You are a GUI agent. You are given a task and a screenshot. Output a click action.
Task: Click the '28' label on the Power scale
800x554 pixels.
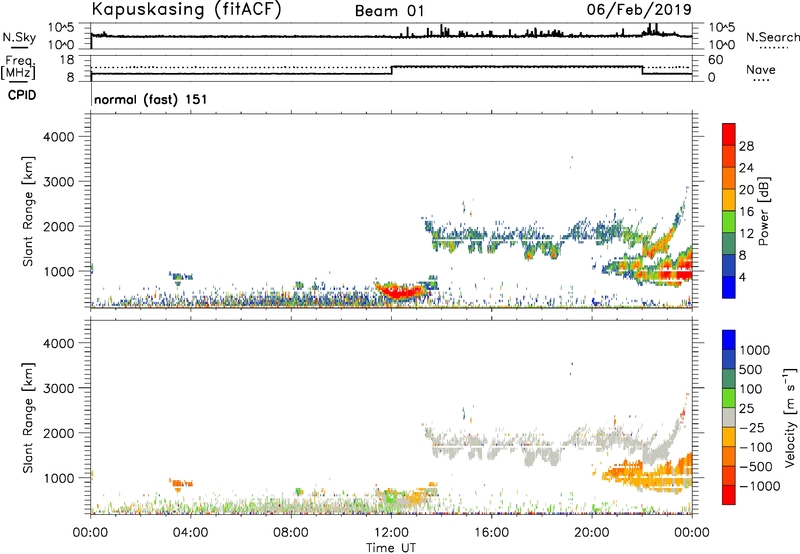pos(746,146)
